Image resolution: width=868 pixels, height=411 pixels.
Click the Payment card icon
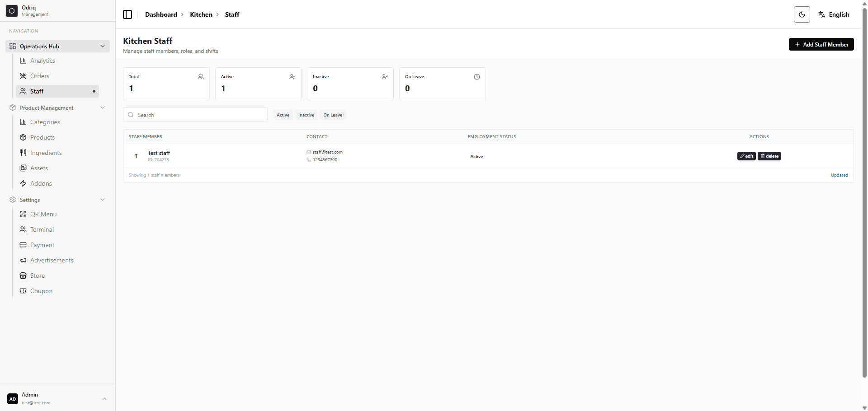23,245
